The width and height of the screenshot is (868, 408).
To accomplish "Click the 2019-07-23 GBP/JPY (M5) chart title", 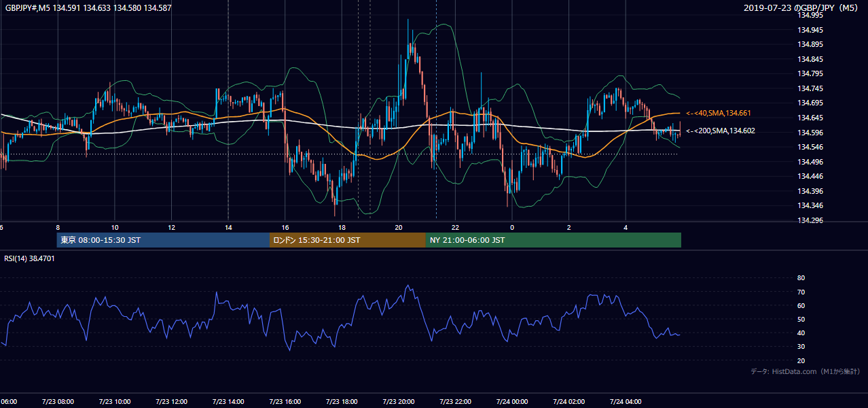I will (802, 8).
